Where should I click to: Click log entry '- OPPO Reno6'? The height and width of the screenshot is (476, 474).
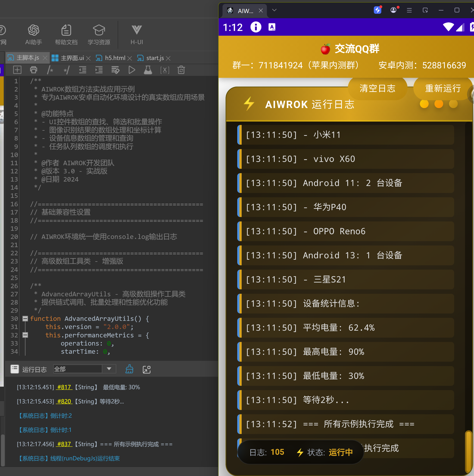pos(346,231)
